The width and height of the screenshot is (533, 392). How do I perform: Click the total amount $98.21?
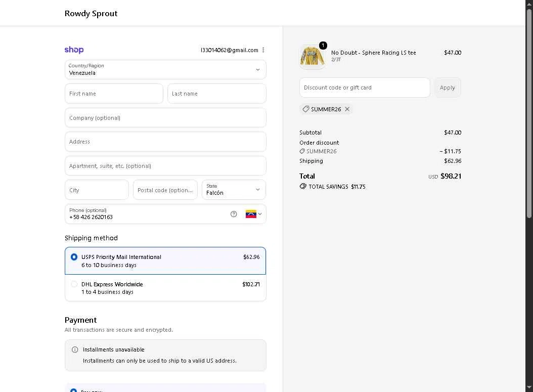point(451,176)
